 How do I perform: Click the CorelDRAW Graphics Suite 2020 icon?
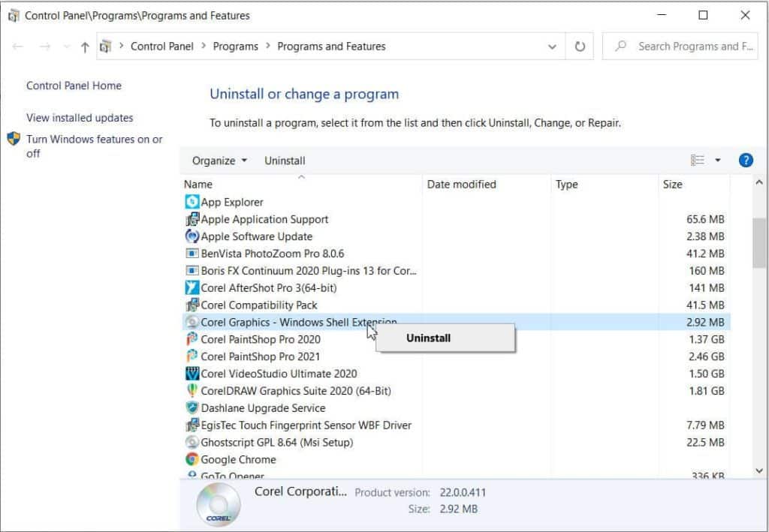click(x=192, y=391)
